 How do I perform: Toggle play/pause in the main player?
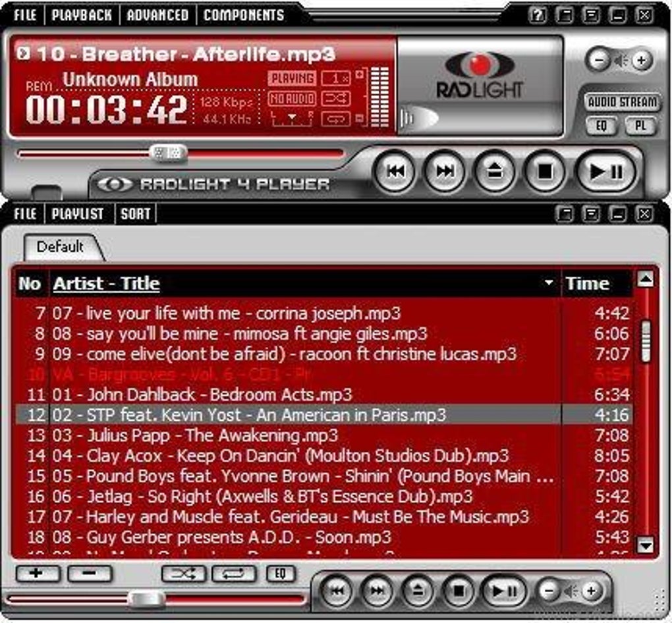[605, 171]
